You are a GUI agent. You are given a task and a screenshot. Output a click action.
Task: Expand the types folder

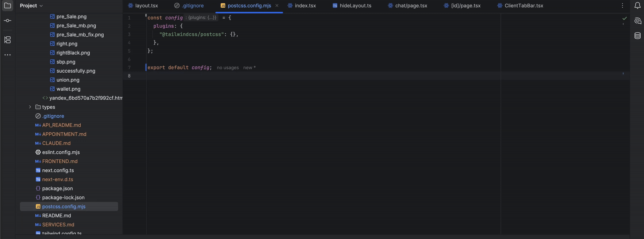tap(30, 107)
